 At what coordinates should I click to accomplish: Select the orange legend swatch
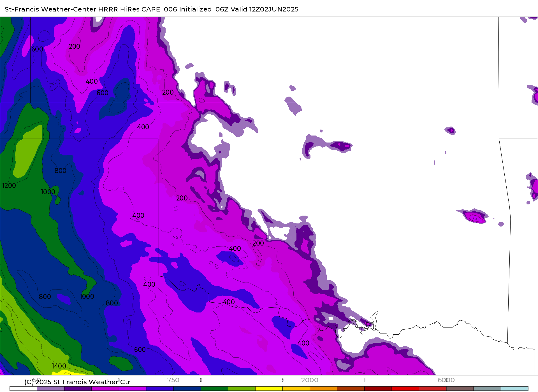323,389
